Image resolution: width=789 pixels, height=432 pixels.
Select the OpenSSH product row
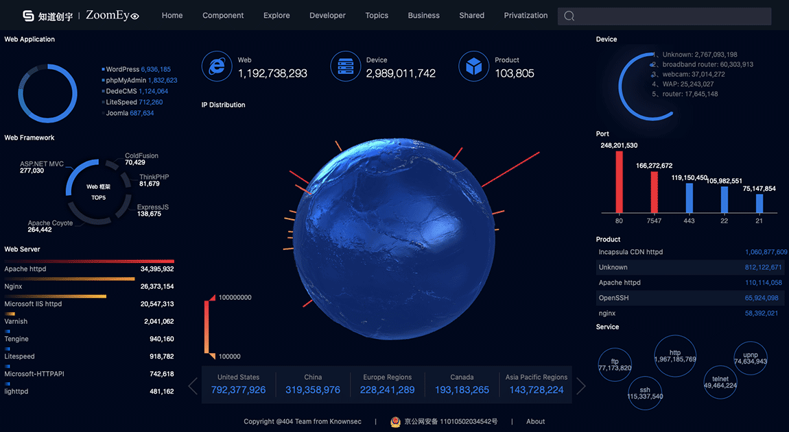point(690,298)
